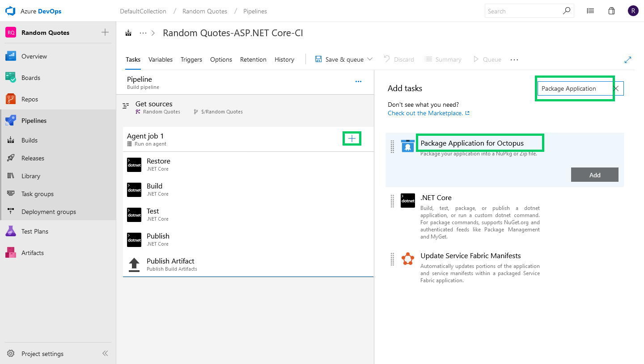
Task: Collapse the sidebar with double-chevron icon
Action: tap(105, 353)
